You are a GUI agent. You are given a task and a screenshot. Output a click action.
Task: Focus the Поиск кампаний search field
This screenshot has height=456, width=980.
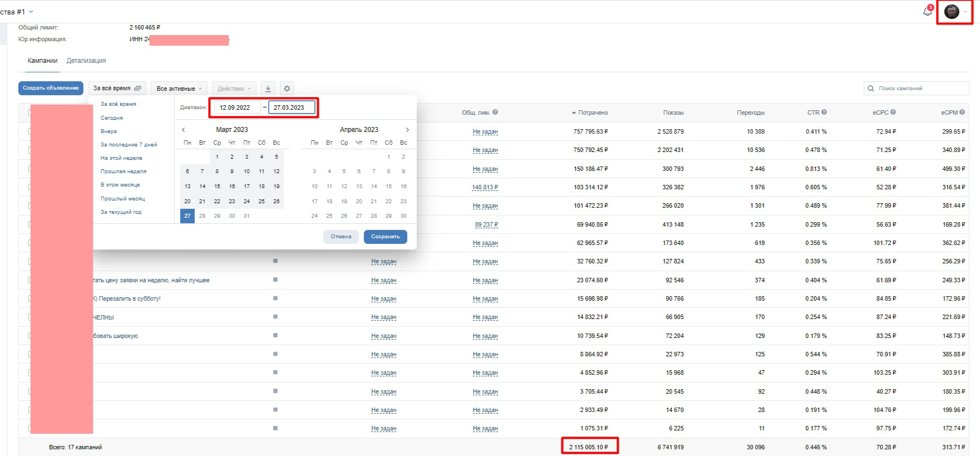point(916,89)
